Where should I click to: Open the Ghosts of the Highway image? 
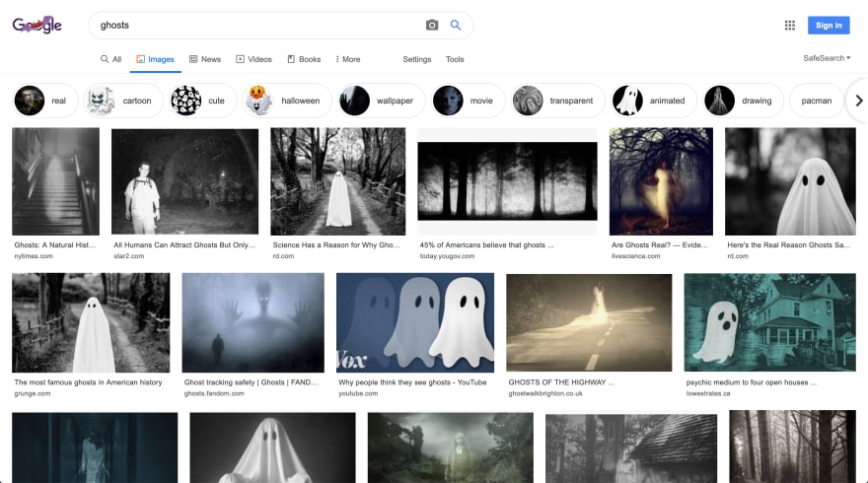589,322
